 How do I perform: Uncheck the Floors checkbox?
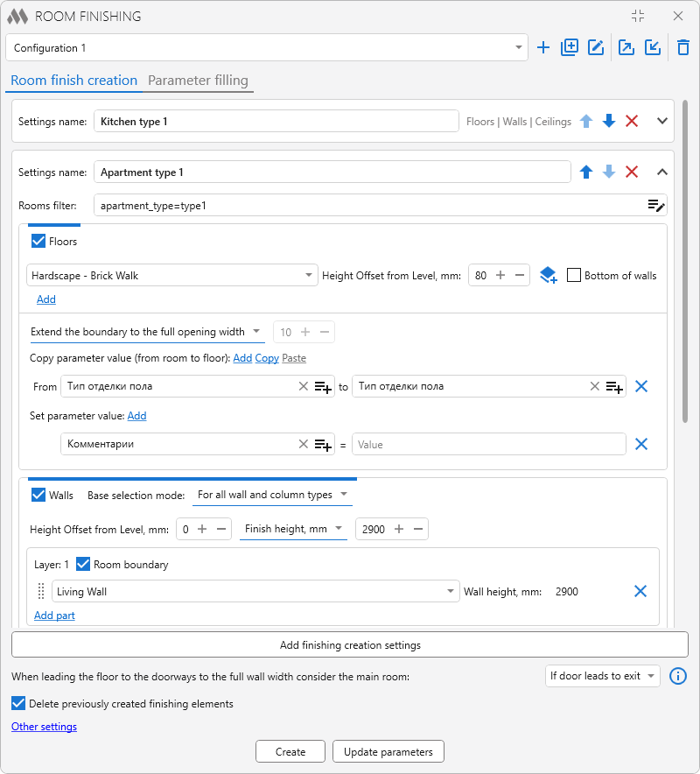click(38, 241)
